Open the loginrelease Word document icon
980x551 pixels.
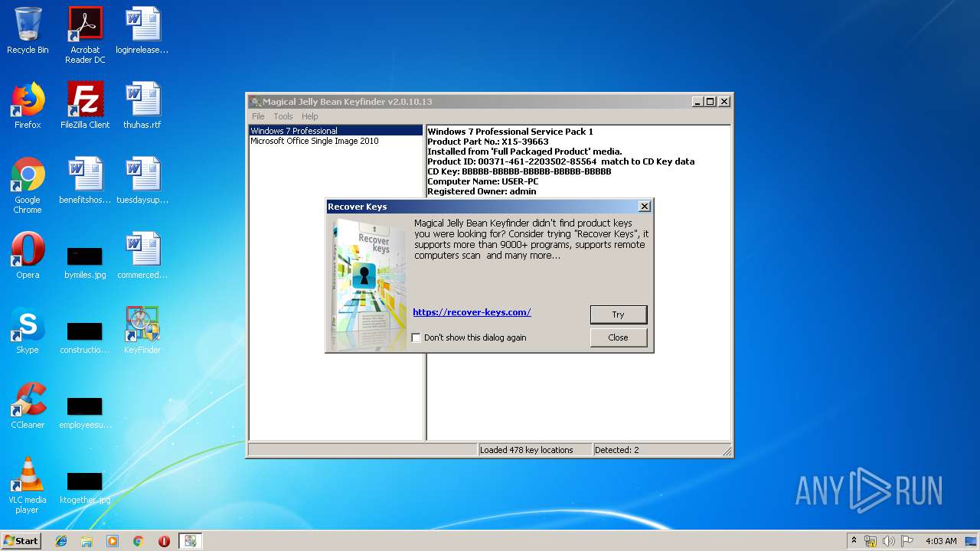[142, 31]
